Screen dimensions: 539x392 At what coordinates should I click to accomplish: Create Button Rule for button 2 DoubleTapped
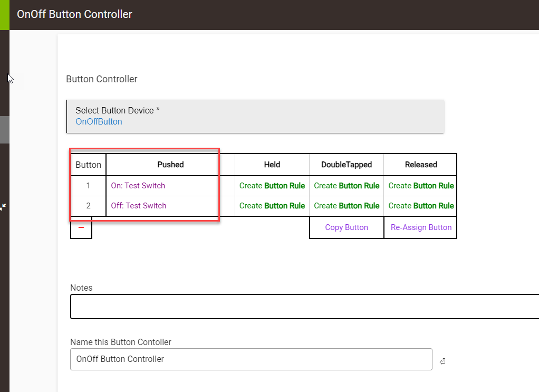[346, 206]
